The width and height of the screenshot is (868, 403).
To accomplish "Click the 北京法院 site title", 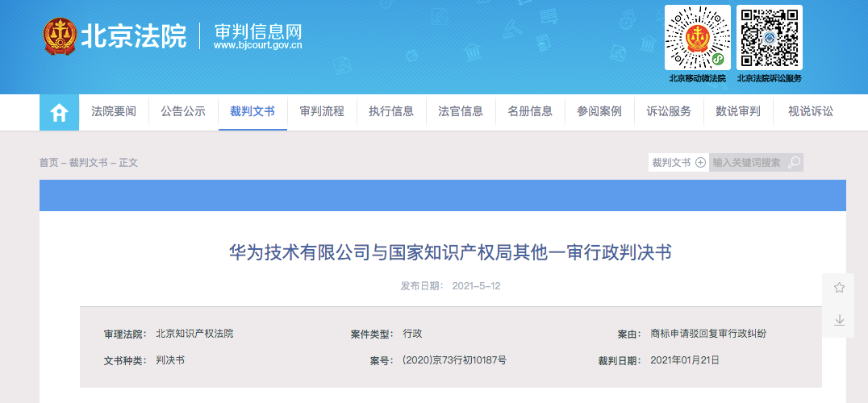I will pos(134,36).
